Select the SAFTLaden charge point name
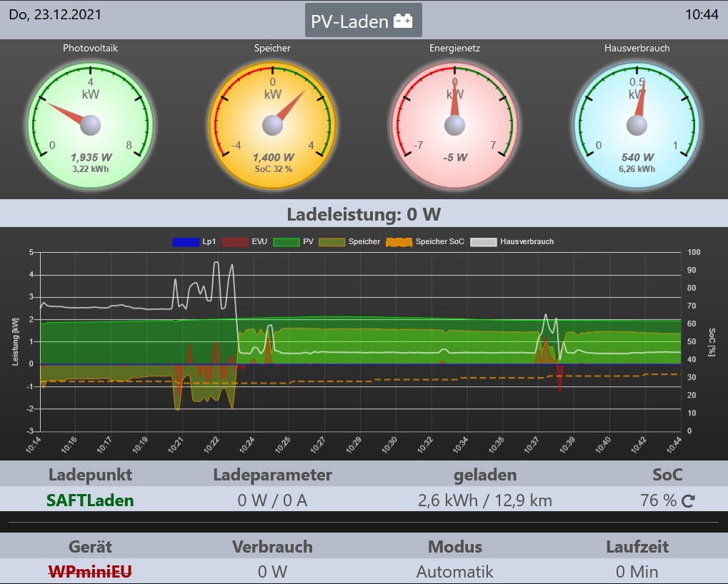This screenshot has width=728, height=584. tap(90, 500)
